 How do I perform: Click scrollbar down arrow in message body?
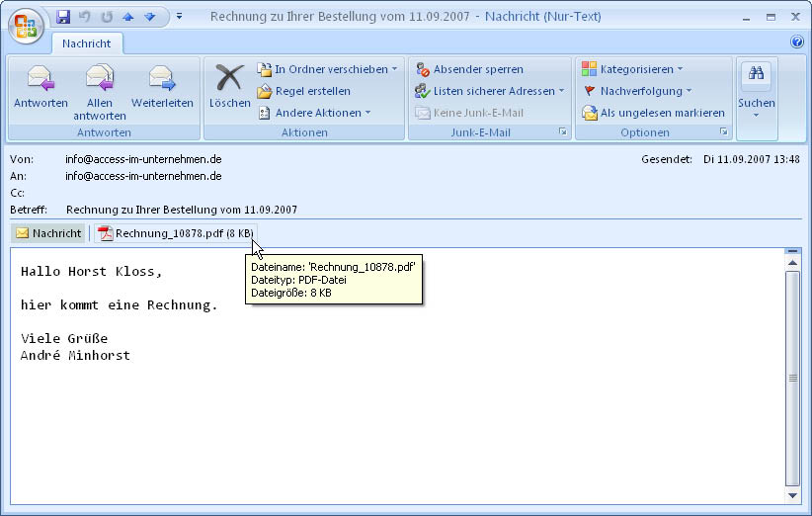click(792, 495)
